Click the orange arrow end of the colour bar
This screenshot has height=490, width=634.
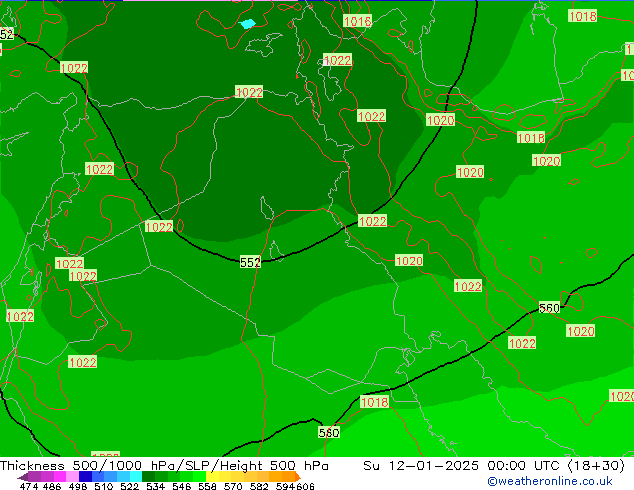298,476
